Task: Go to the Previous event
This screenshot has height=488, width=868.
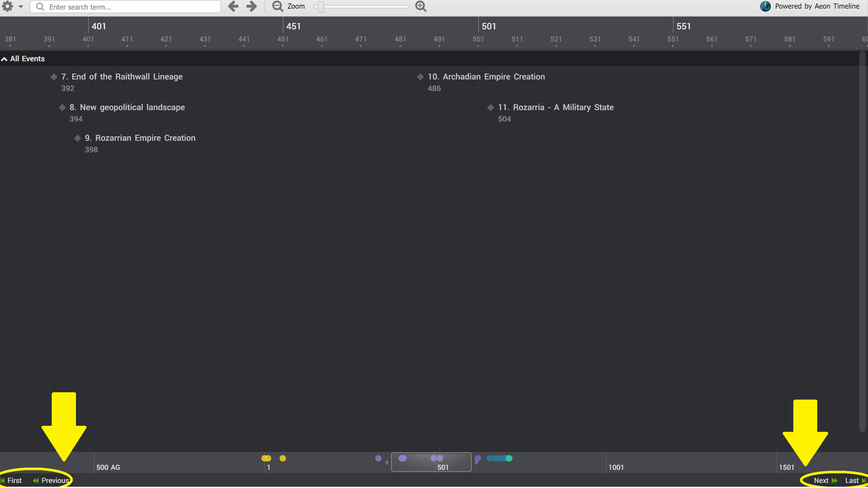Action: coord(51,481)
